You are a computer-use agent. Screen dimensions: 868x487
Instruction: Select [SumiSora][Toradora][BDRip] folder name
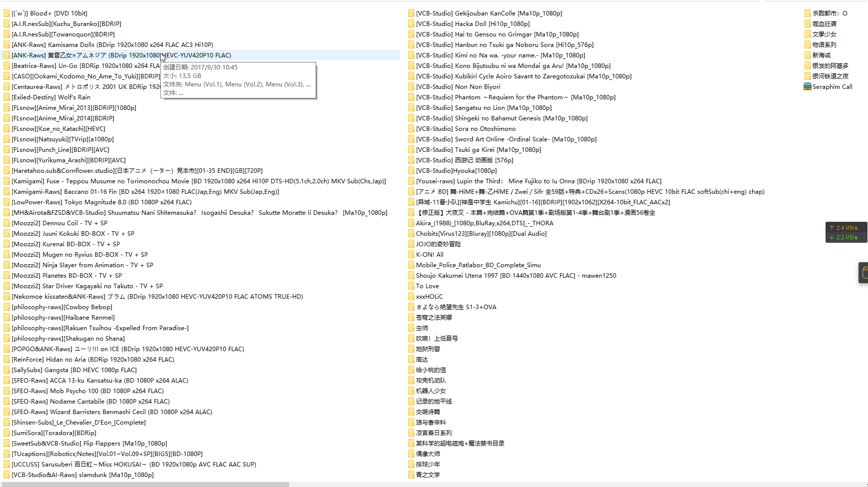(54, 433)
